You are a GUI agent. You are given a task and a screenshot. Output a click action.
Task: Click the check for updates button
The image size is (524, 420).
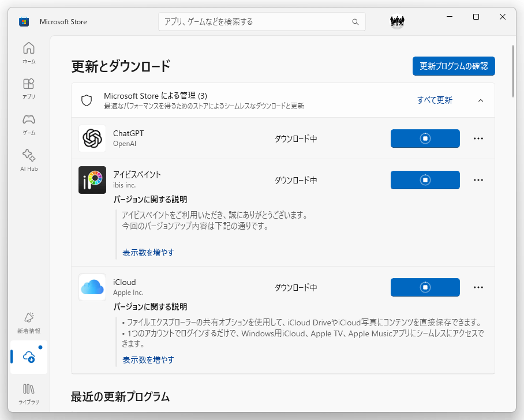pos(454,66)
